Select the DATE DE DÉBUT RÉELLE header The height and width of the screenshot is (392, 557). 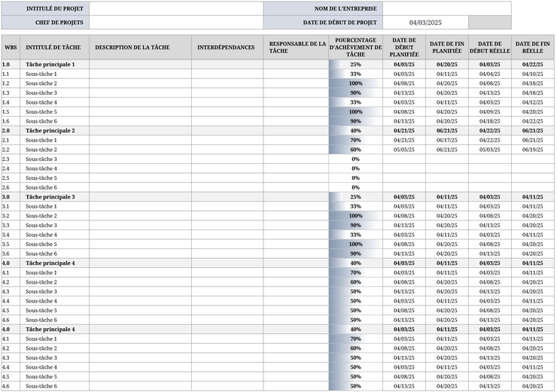(x=490, y=47)
